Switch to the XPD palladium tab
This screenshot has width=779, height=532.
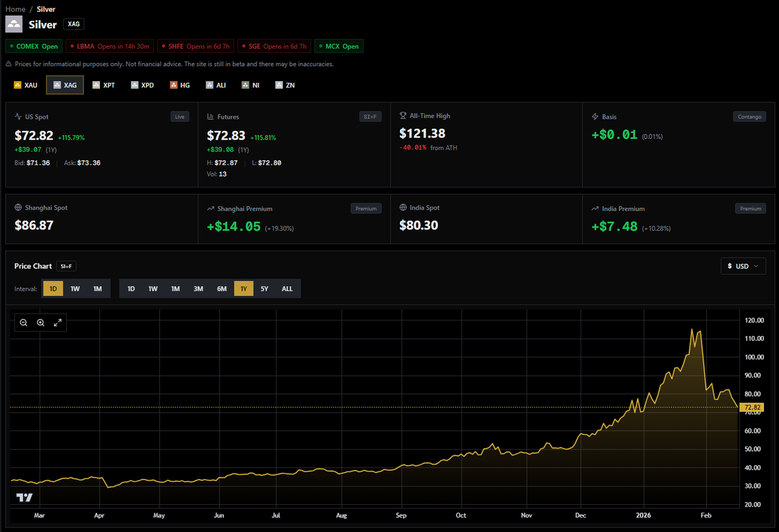tap(142, 85)
